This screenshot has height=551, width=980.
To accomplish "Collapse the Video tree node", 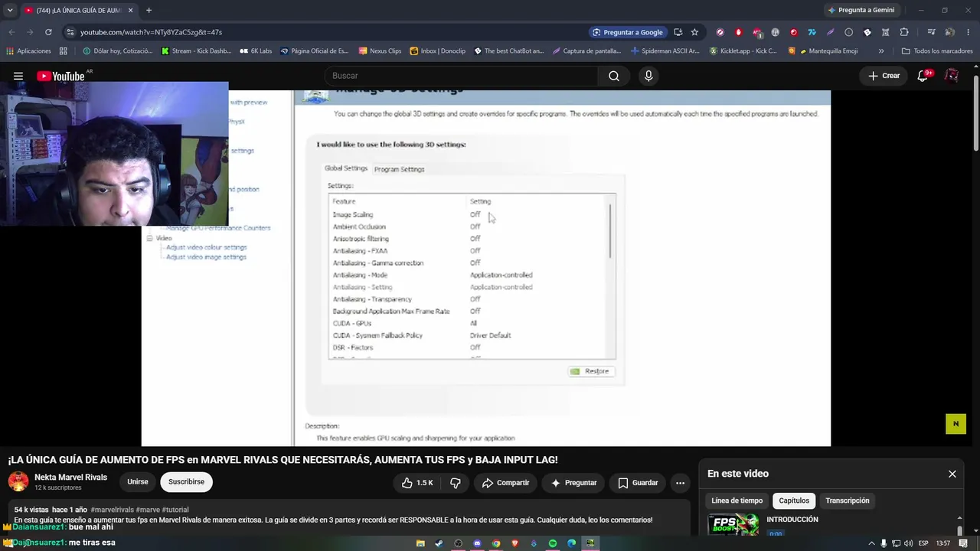I will (149, 238).
